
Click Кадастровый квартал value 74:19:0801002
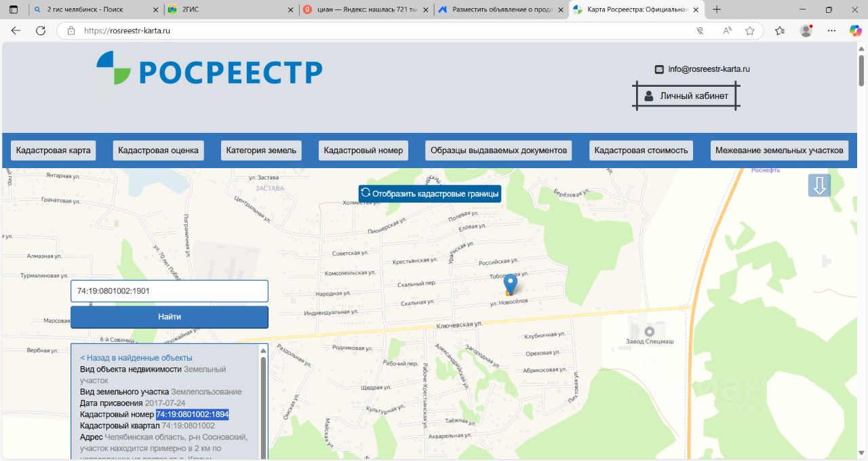188,426
